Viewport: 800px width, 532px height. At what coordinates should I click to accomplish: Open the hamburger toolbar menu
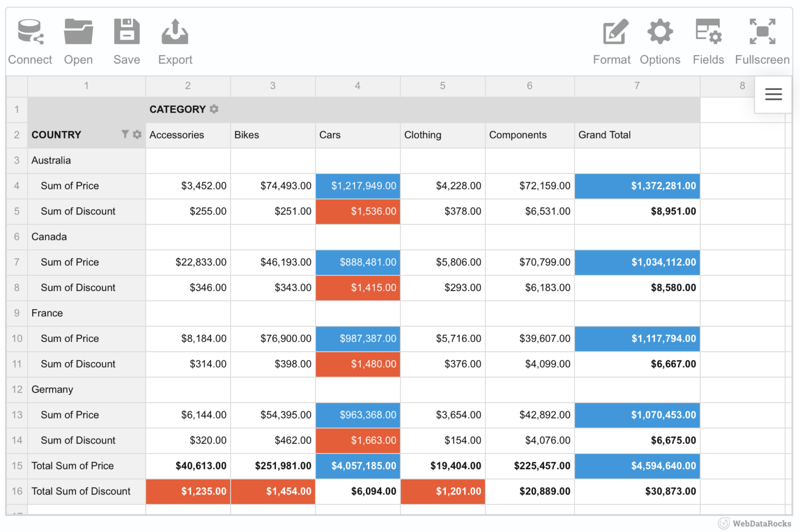[x=773, y=94]
